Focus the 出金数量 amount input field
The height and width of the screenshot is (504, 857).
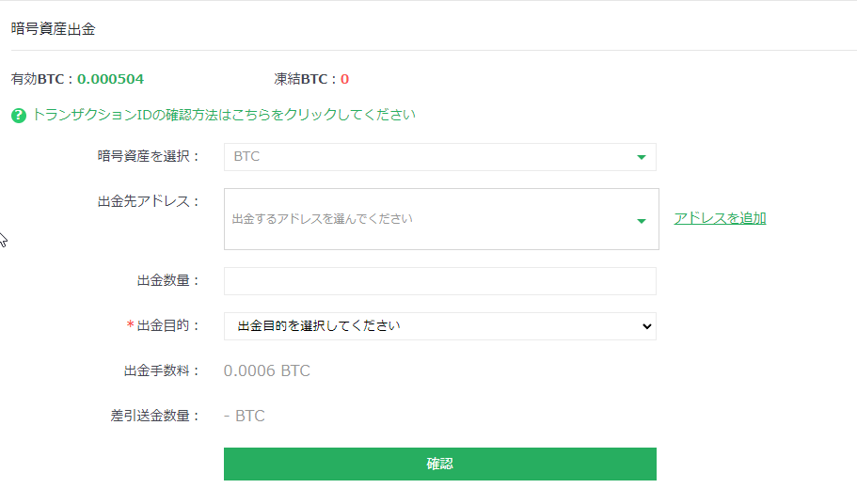(440, 281)
